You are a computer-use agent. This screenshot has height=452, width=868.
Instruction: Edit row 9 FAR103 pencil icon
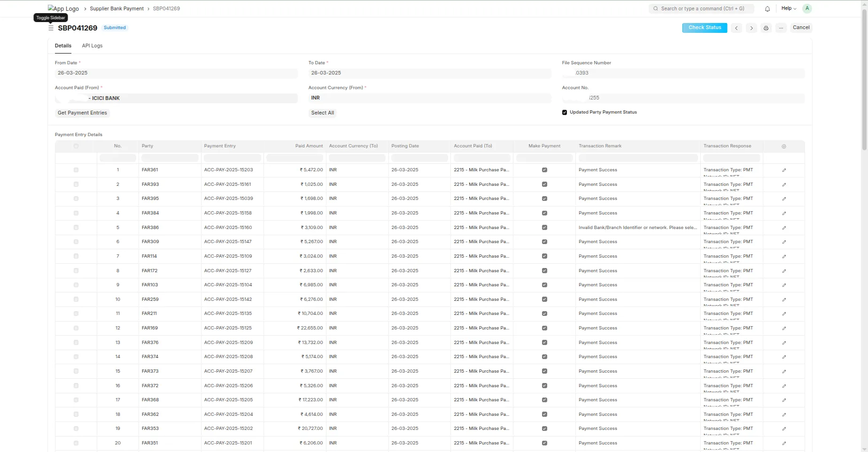784,285
